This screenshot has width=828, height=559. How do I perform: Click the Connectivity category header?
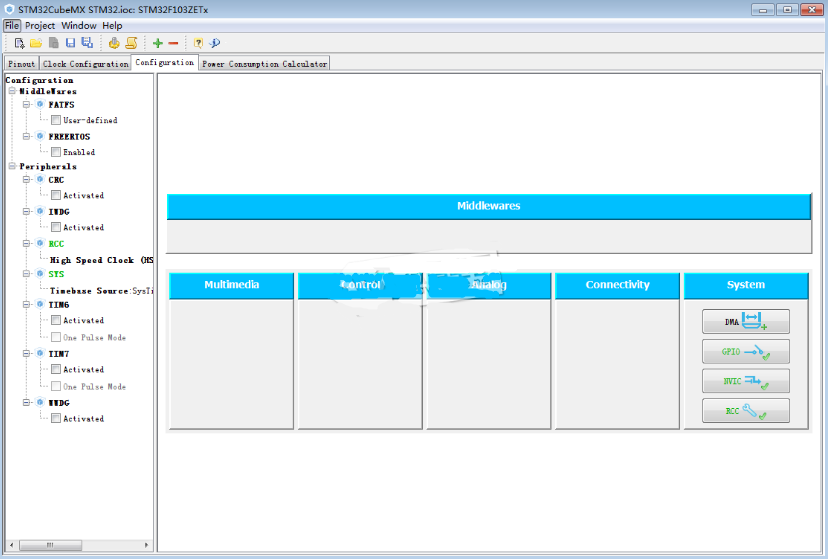[617, 285]
